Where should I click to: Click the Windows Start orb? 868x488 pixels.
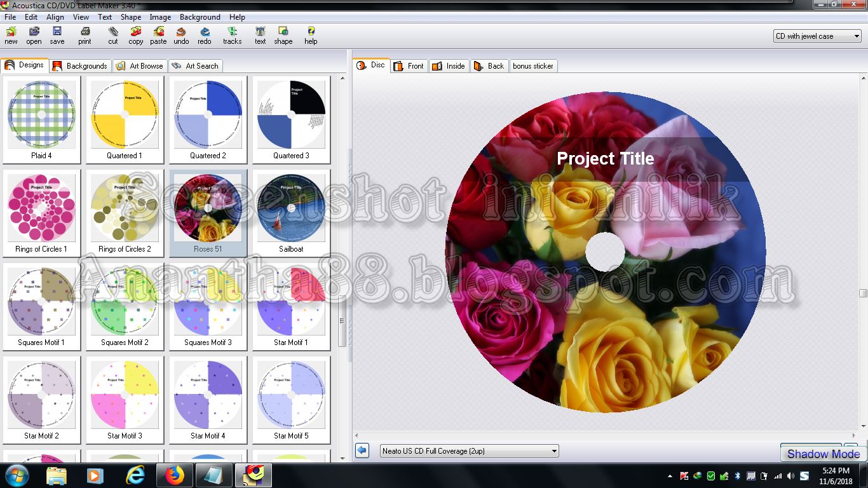(x=17, y=475)
